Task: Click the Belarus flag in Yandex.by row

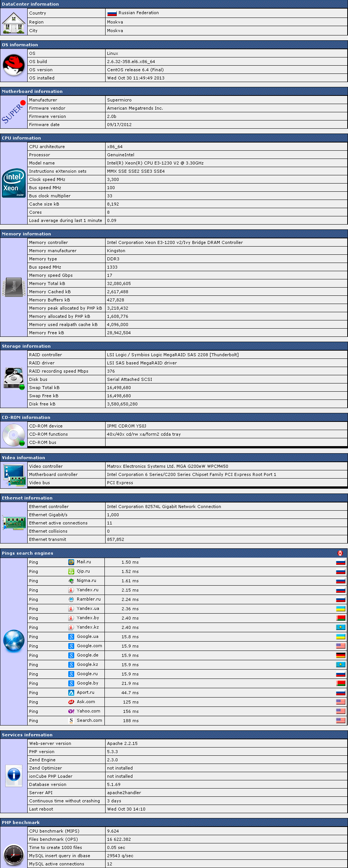Action: click(x=341, y=618)
